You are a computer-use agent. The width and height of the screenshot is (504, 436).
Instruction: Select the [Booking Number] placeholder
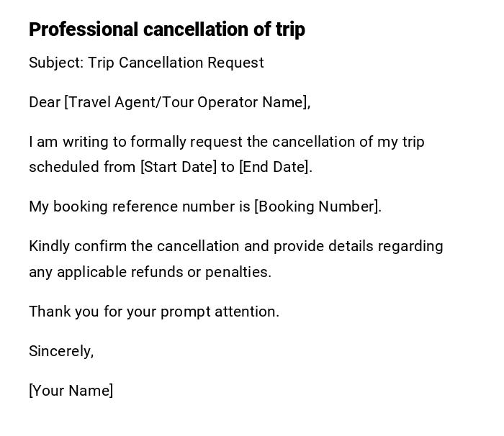click(317, 206)
